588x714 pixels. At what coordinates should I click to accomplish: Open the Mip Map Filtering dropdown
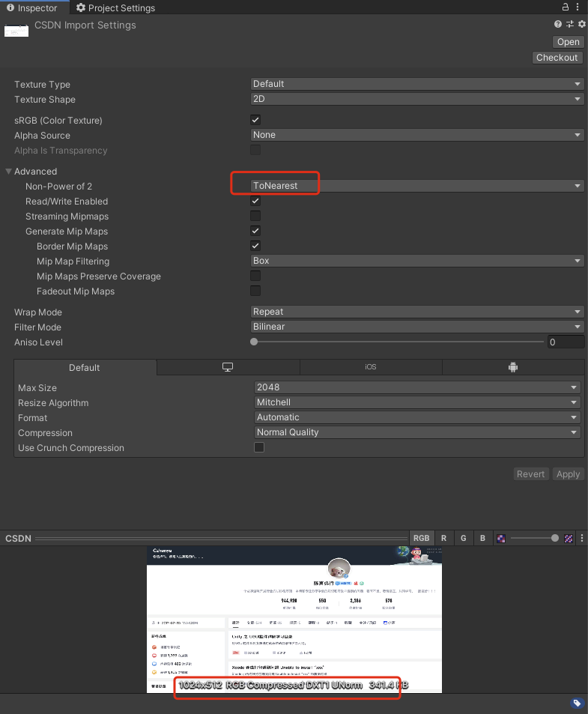coord(417,261)
